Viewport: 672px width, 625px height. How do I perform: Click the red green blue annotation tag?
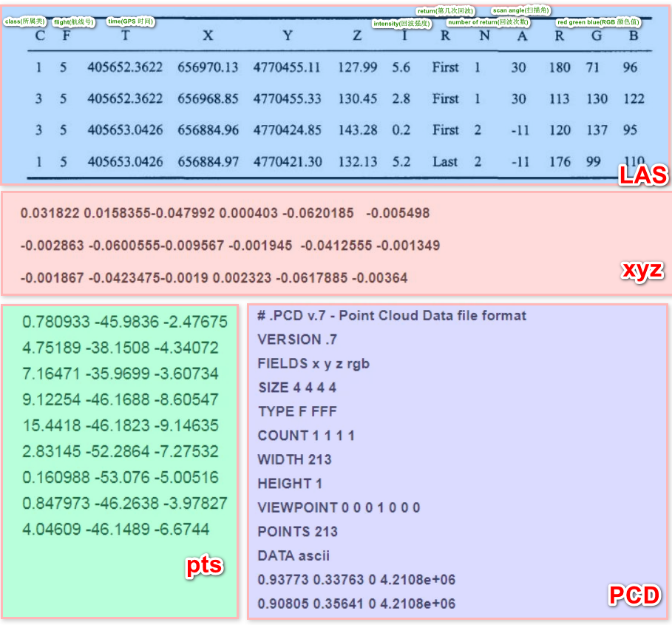coord(598,23)
